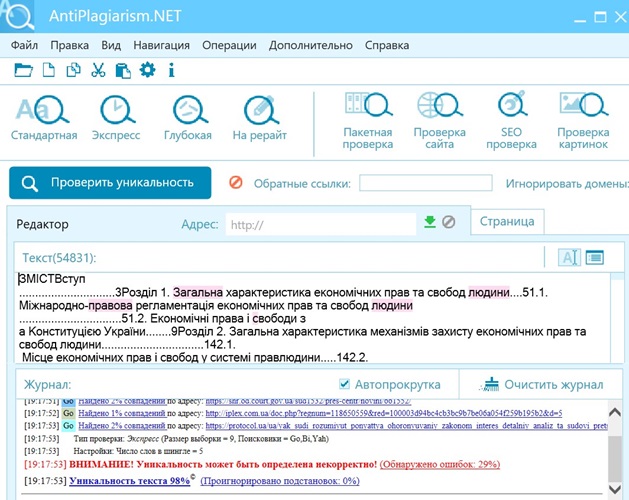This screenshot has height=500, width=629.
Task: Click the Игнорировать домены label
Action: (x=567, y=183)
